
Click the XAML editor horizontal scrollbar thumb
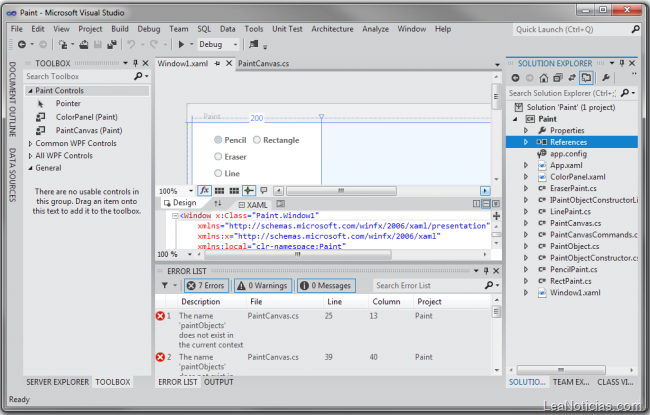coord(298,254)
